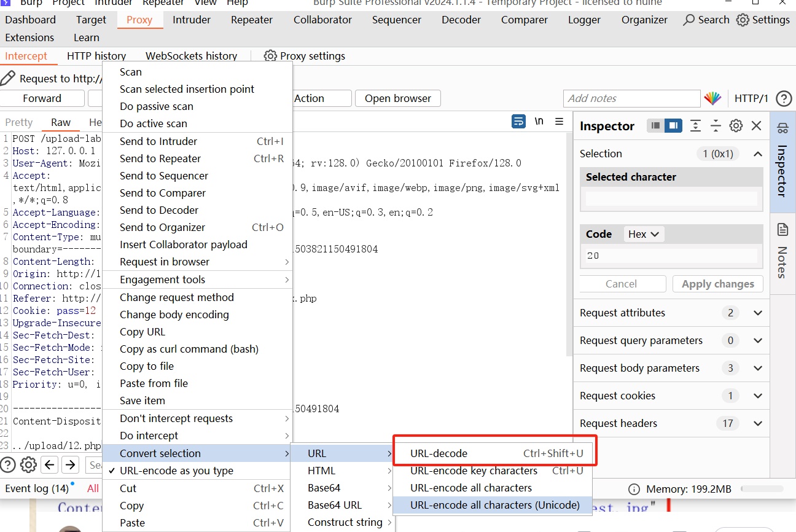This screenshot has height=532, width=796.
Task: Click the Search magnifier in top bar
Action: click(706, 20)
